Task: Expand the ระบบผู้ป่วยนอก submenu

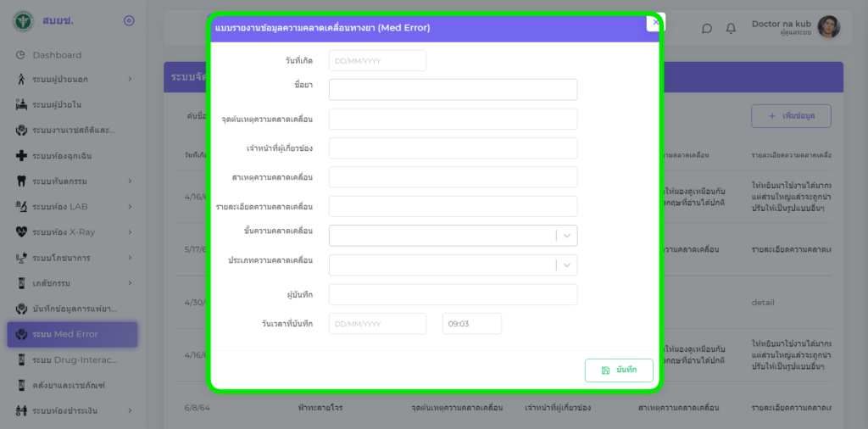Action: 130,80
